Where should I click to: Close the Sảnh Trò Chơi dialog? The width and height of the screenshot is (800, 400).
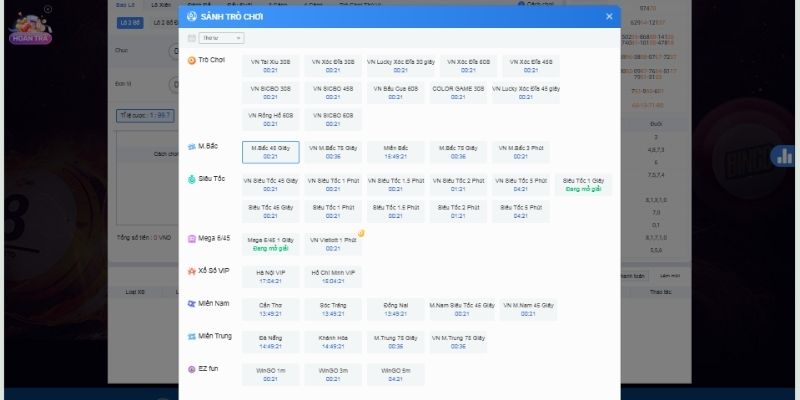(609, 16)
